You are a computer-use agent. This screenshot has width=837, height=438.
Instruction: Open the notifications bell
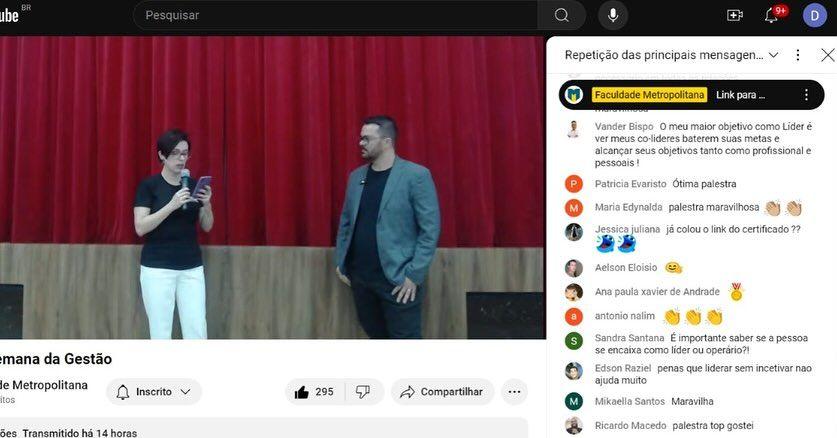772,15
